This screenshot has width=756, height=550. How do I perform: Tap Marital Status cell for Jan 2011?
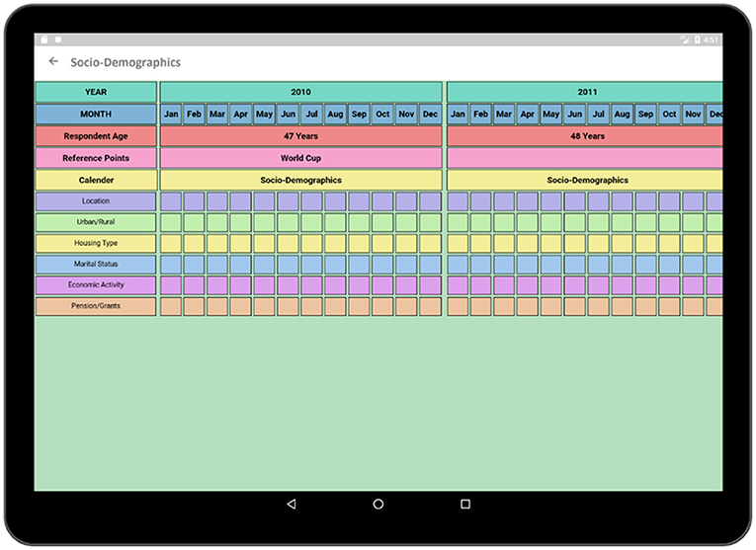pyautogui.click(x=458, y=264)
